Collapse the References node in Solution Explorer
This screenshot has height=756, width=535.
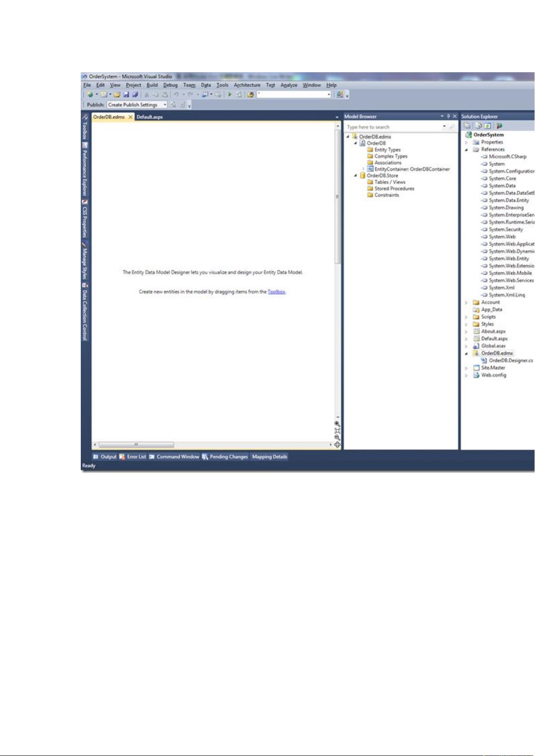466,149
